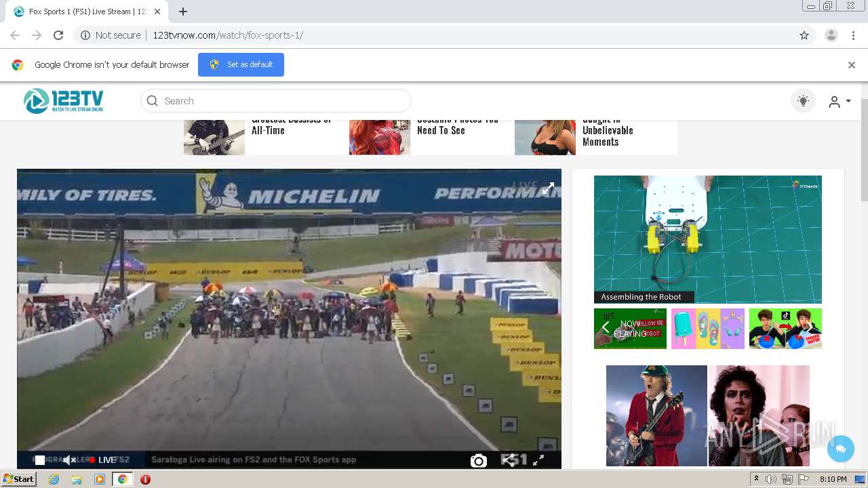The height and width of the screenshot is (488, 868).
Task: Go back in browser history
Action: pos(15,35)
